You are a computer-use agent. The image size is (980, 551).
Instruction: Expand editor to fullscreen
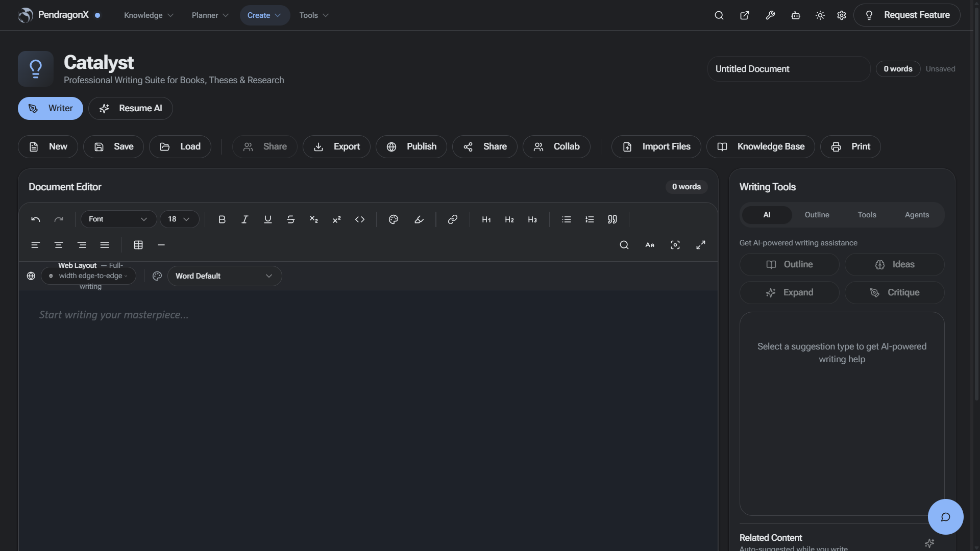701,245
